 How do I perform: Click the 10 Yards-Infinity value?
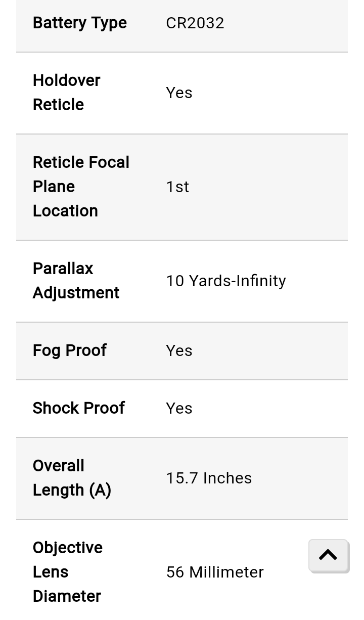tap(226, 281)
